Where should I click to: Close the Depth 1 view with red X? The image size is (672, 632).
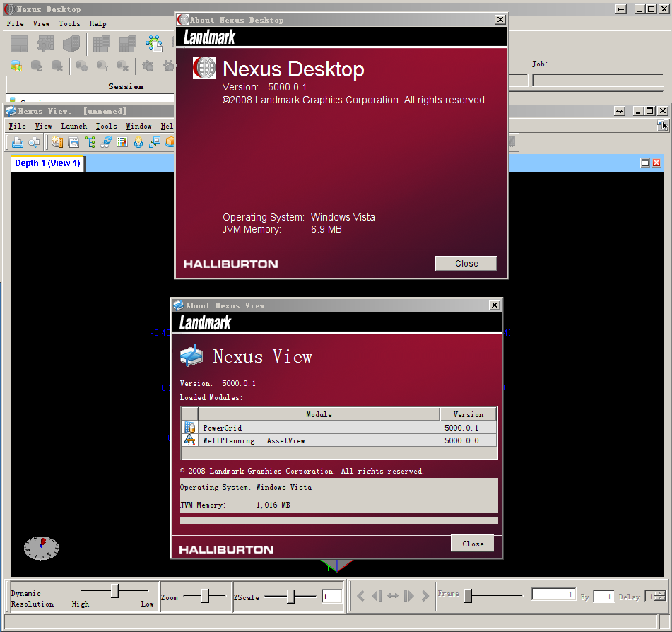point(656,163)
